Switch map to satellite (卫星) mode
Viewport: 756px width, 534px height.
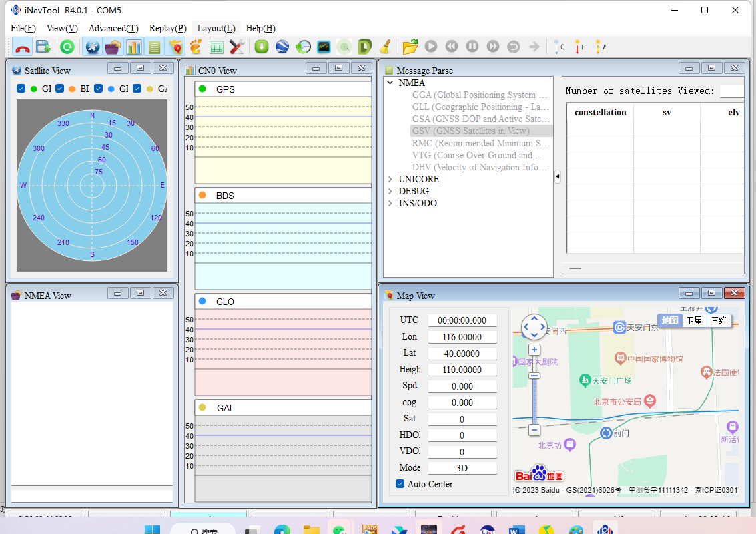pos(695,320)
